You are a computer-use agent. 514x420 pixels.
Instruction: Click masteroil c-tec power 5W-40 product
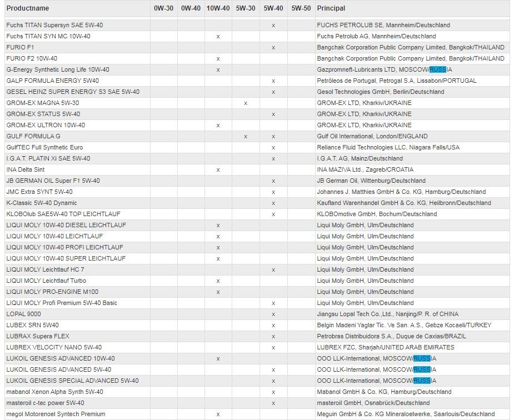click(x=45, y=404)
